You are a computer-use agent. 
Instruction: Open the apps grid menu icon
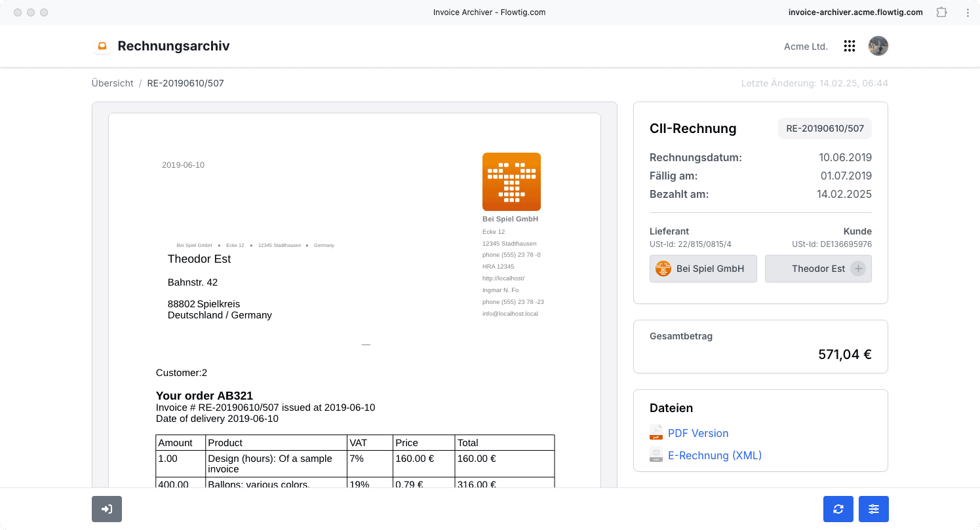(850, 46)
